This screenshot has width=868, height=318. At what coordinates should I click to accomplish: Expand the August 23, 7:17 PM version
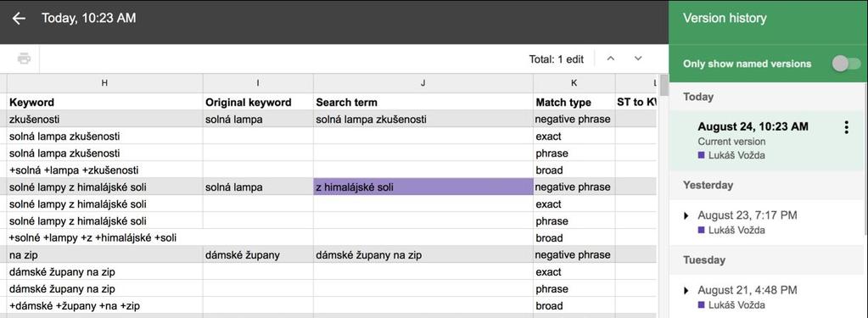click(x=687, y=215)
